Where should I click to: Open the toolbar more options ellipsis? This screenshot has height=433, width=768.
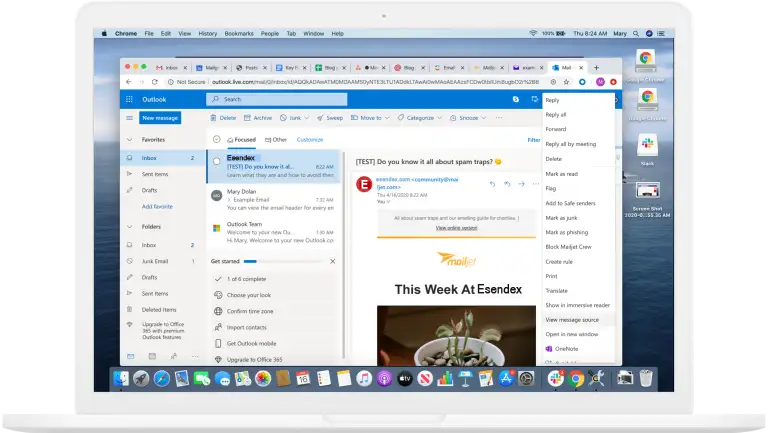point(499,118)
